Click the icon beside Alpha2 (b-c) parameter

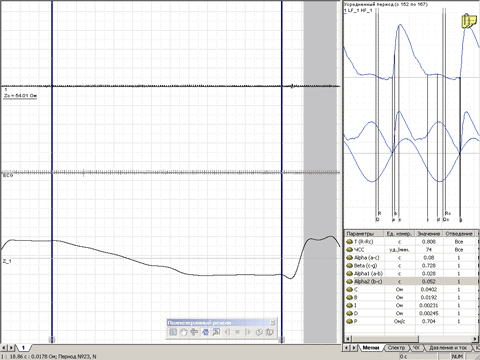[350, 282]
